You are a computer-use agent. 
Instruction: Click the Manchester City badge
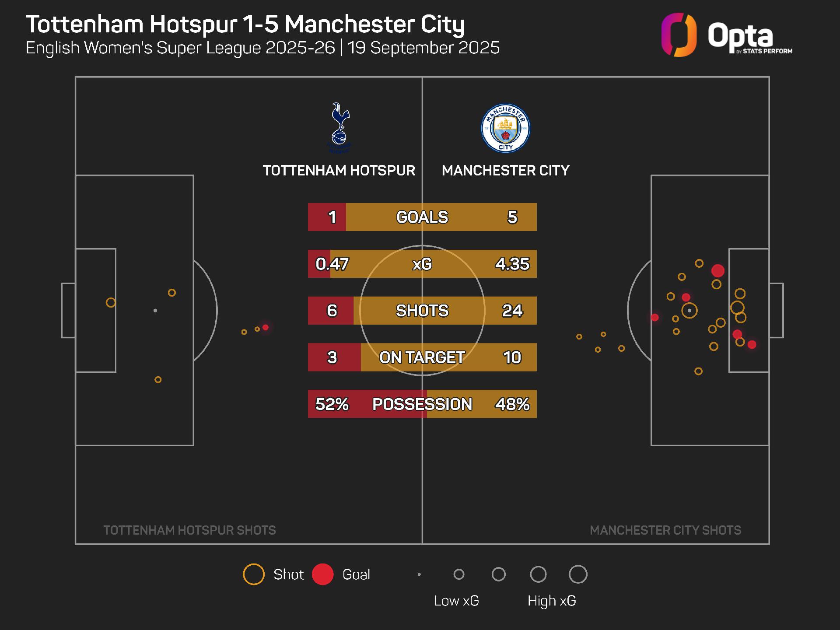tap(505, 128)
